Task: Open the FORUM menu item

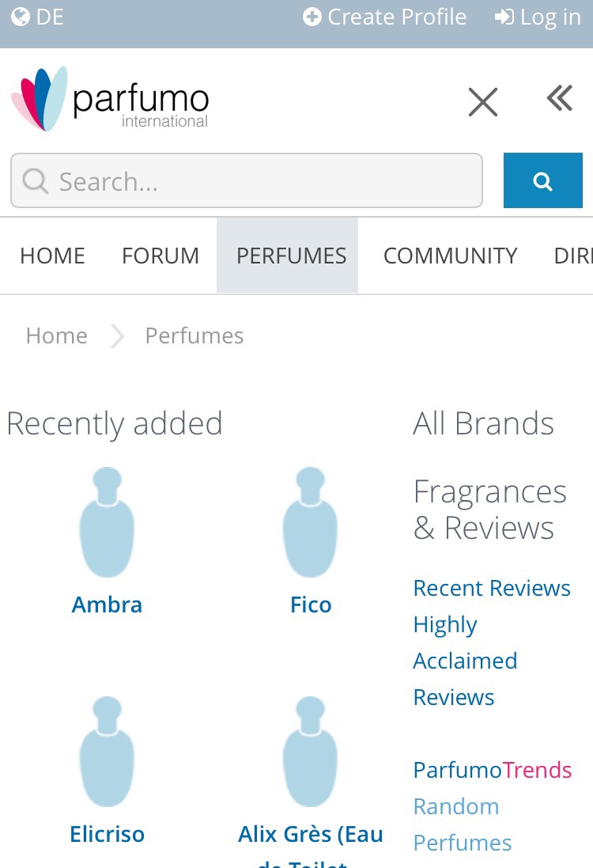Action: click(161, 256)
